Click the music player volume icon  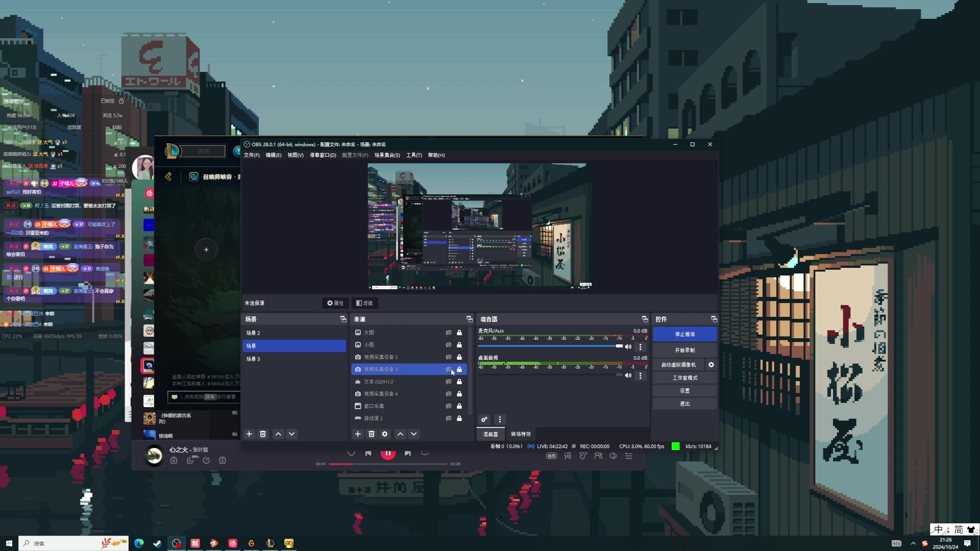(x=614, y=456)
